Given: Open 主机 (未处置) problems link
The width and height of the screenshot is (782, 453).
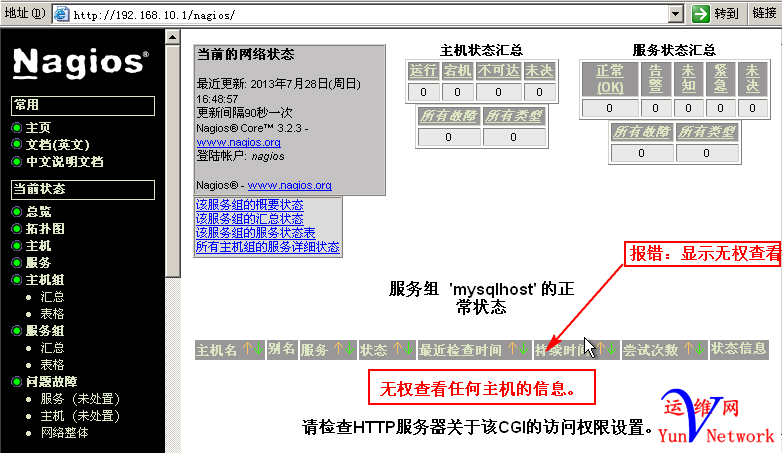Looking at the screenshot, I should pyautogui.click(x=80, y=416).
